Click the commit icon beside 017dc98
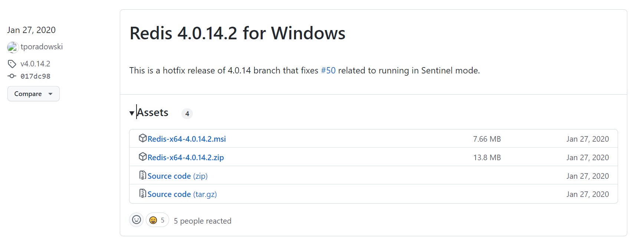The image size is (644, 247). pos(12,76)
